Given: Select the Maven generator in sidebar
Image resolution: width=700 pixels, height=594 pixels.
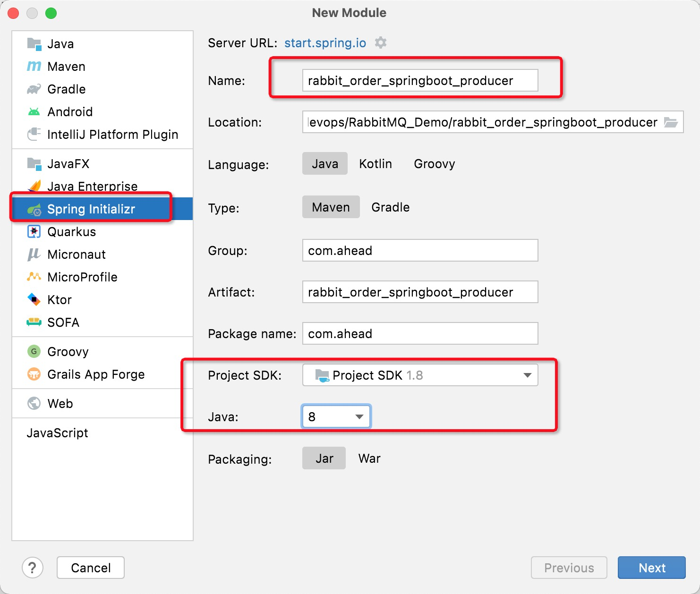Looking at the screenshot, I should click(66, 66).
